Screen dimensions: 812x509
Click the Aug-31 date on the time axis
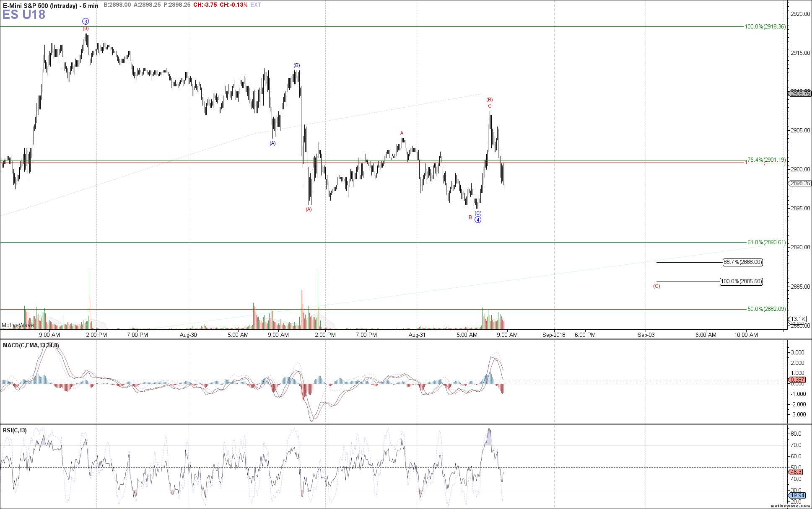(x=417, y=335)
